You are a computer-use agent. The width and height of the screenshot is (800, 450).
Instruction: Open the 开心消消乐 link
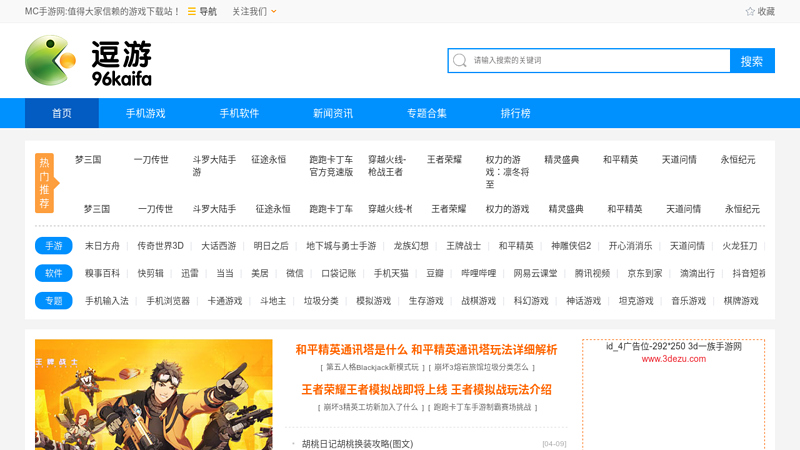tap(630, 246)
